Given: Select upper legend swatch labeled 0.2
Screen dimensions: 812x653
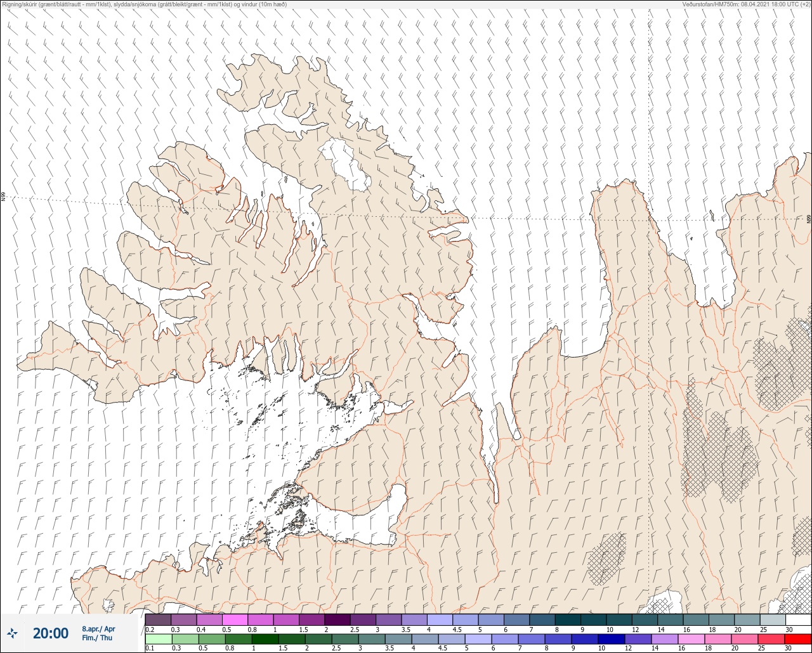Looking at the screenshot, I should pos(158,619).
